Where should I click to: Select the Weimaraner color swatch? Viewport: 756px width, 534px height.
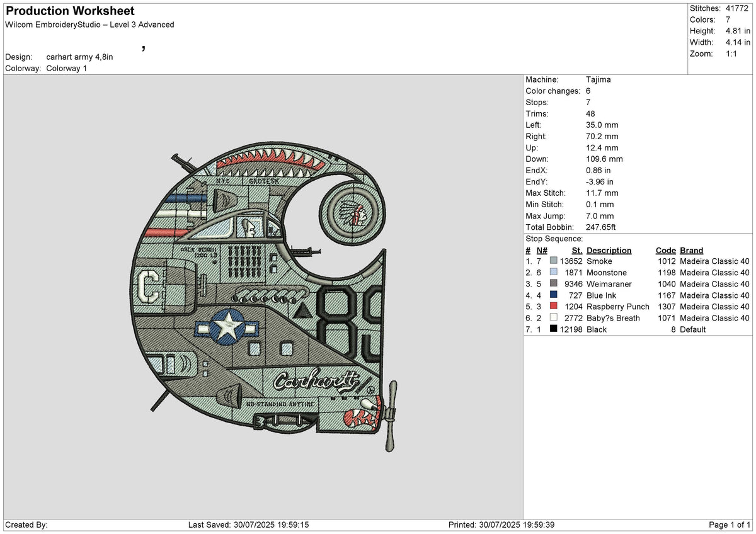click(553, 284)
